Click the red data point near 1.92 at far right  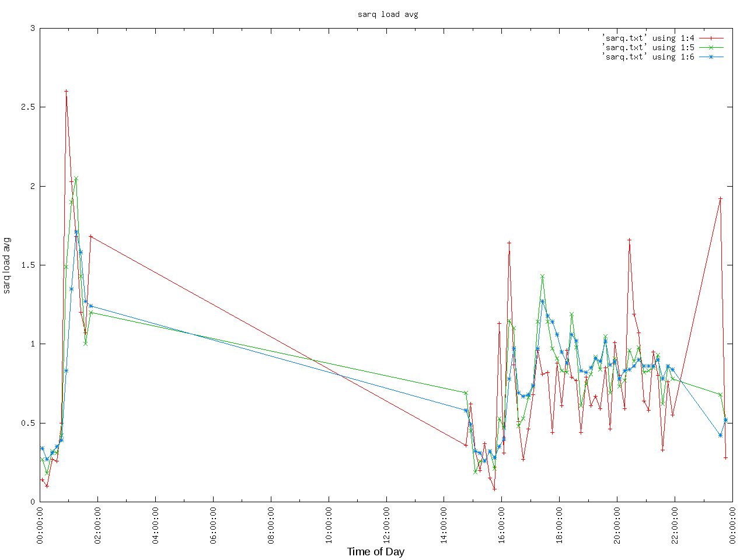(720, 198)
